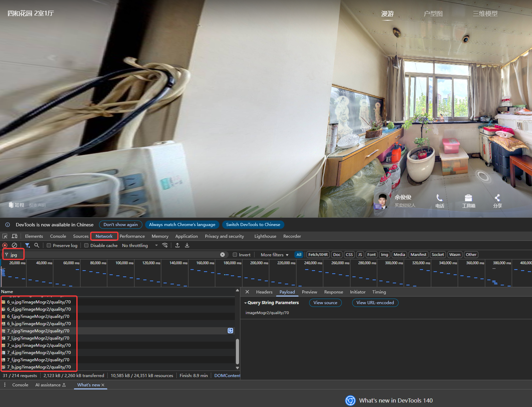The image size is (532, 407).
Task: Check the Disable cache option
Action: (x=86, y=245)
